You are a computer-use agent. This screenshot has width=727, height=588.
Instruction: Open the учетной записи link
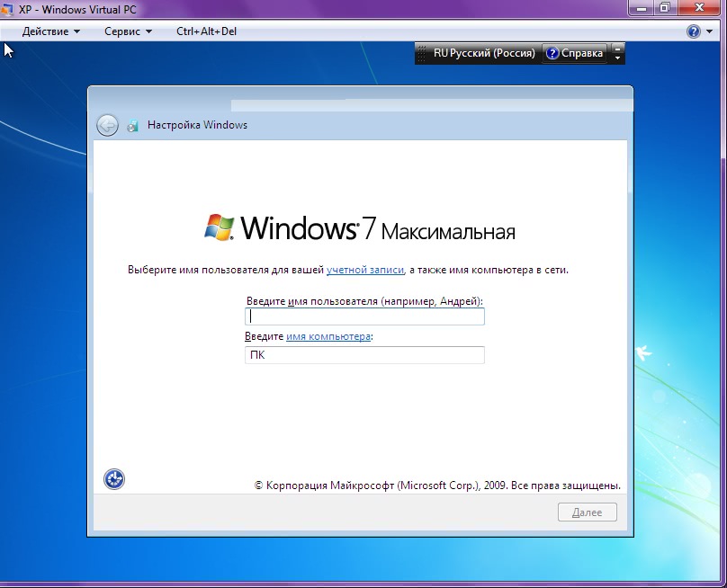click(x=365, y=270)
